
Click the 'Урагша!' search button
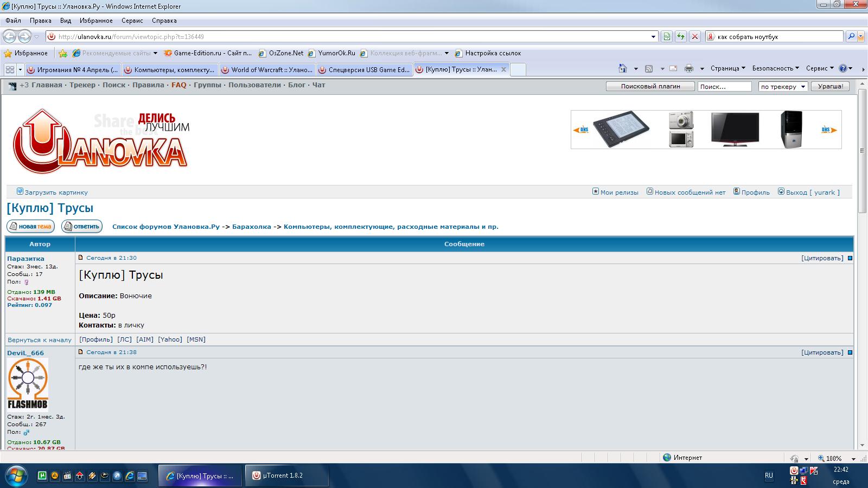831,86
